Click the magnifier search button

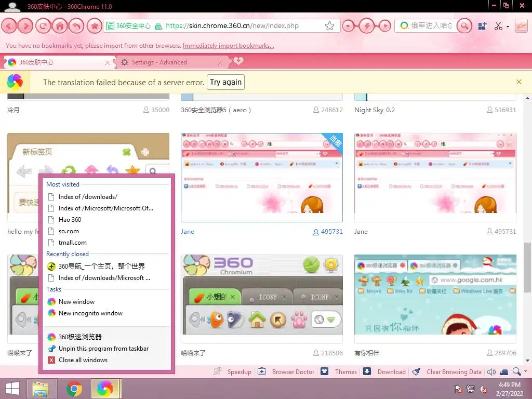coord(464,26)
